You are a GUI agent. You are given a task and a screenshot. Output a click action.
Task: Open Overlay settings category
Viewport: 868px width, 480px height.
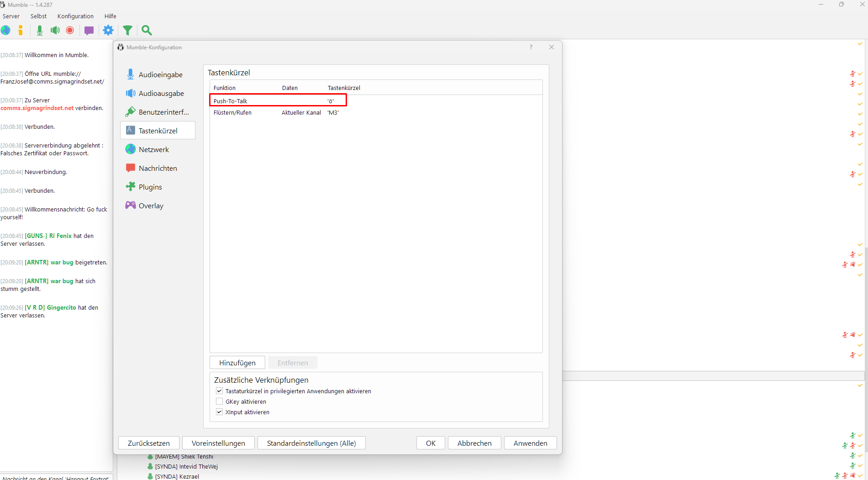coord(158,206)
